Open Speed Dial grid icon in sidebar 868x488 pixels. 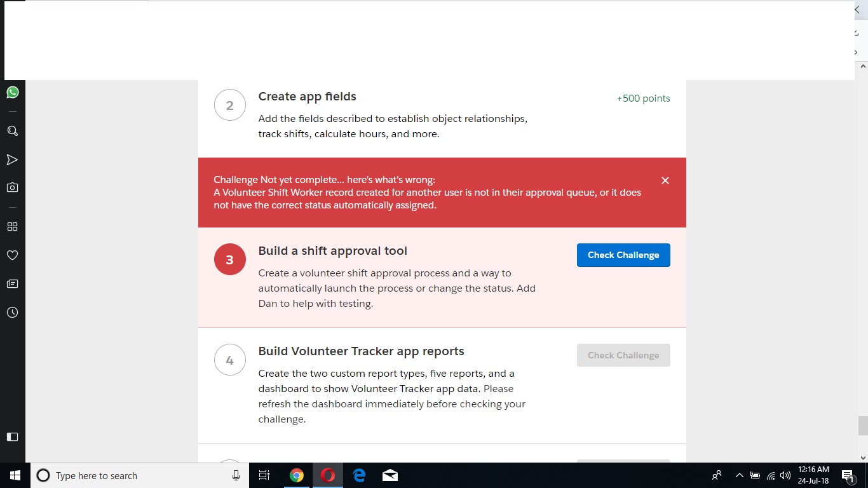[x=13, y=227]
